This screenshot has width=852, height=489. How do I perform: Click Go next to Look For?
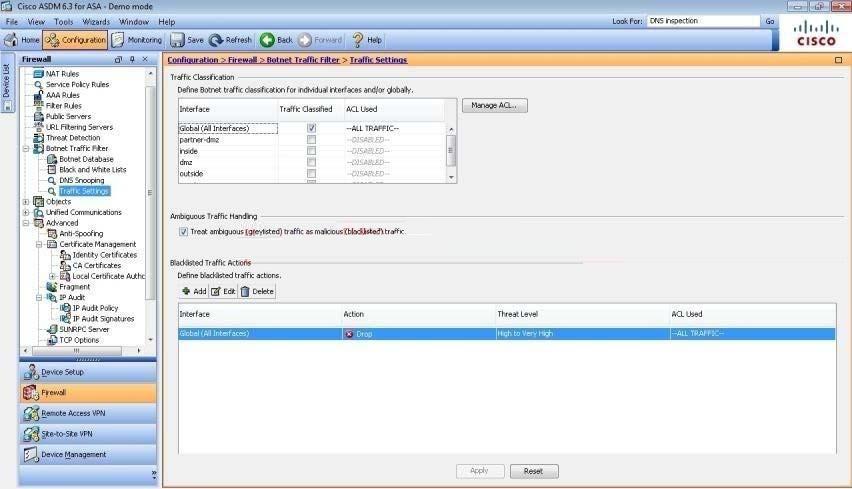click(x=770, y=21)
